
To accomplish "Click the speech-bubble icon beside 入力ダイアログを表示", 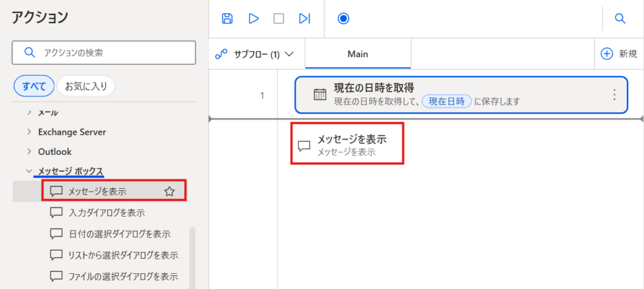I will pos(56,213).
